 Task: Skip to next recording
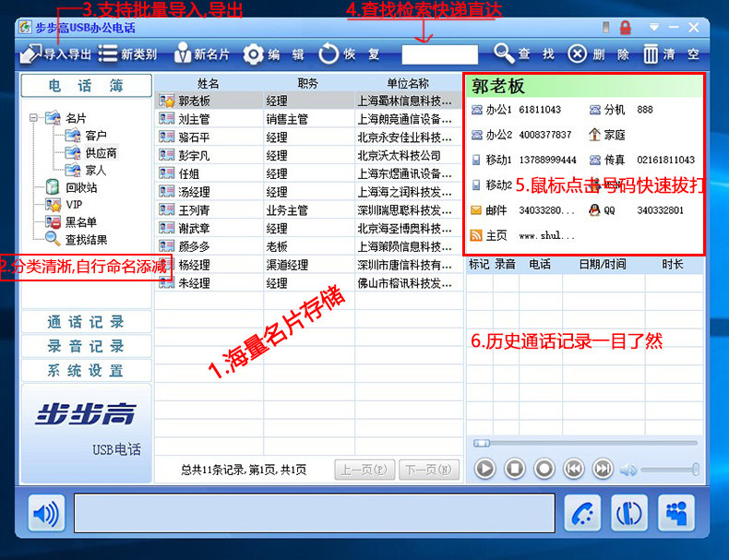pyautogui.click(x=603, y=469)
